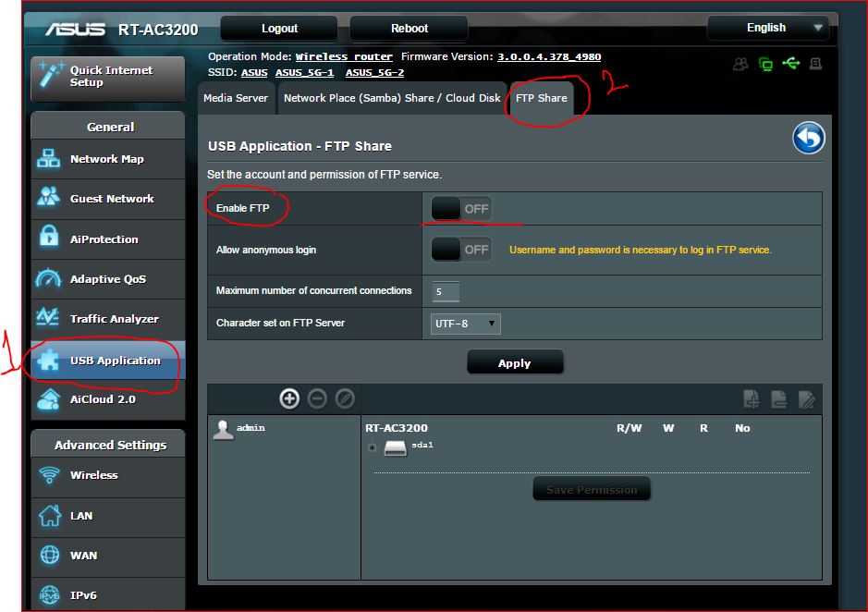Open the English language dropdown
This screenshot has height=612, width=868.
point(769,27)
